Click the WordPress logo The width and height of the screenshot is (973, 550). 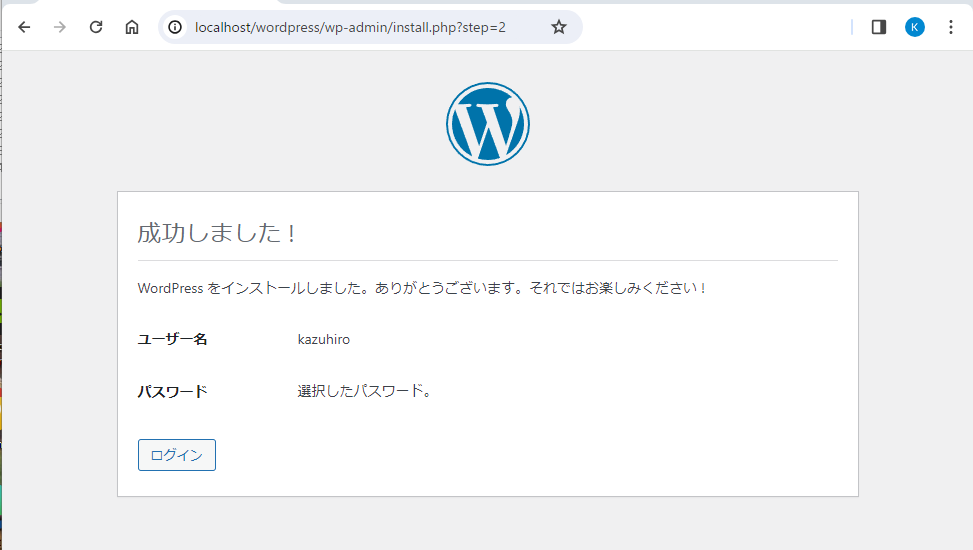pos(487,124)
